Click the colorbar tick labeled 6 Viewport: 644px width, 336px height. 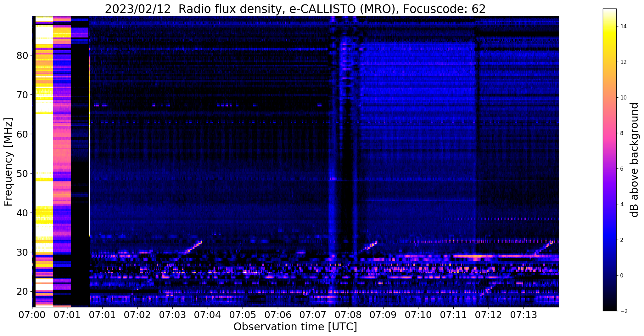(621, 169)
